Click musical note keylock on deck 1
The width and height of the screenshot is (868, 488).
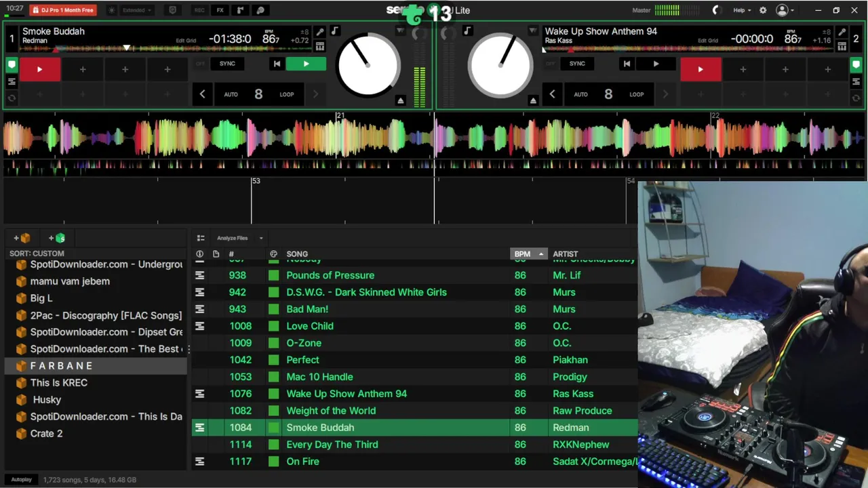[334, 31]
